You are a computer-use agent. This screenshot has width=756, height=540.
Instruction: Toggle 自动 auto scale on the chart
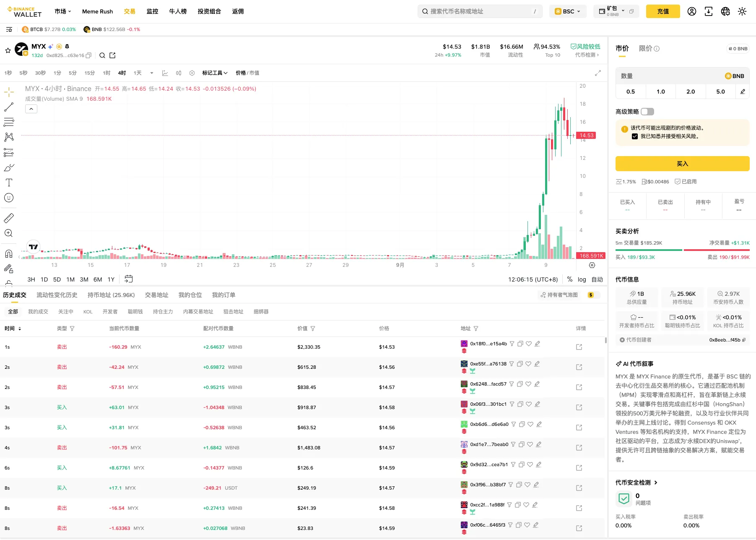[597, 279]
